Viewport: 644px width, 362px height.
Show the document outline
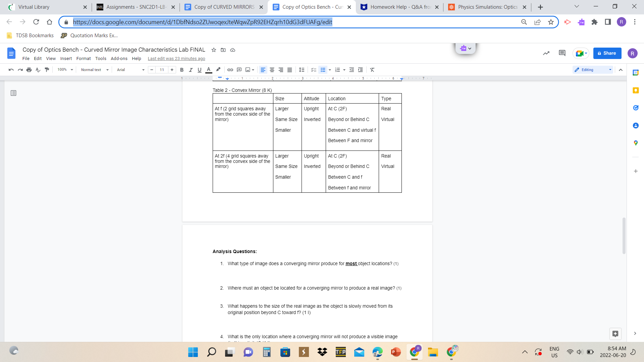[13, 93]
